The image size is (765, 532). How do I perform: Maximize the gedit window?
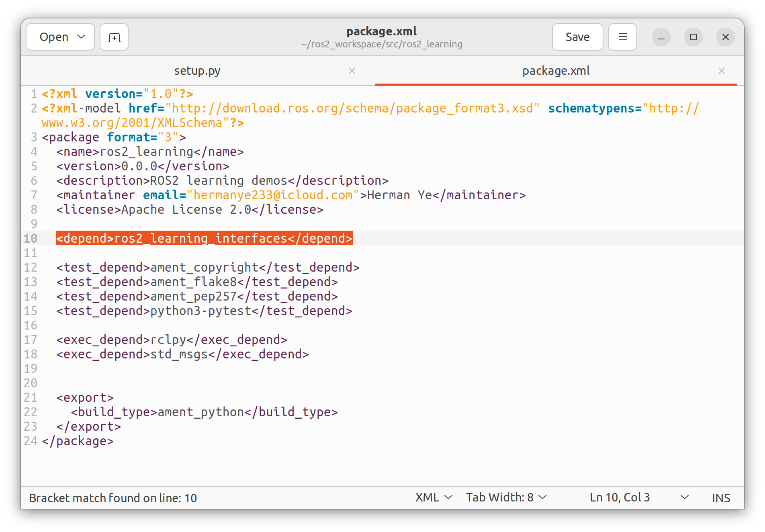point(693,37)
